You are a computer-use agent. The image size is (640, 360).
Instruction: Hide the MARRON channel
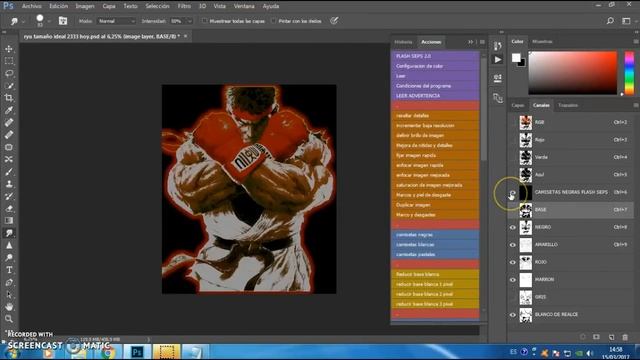(x=513, y=280)
